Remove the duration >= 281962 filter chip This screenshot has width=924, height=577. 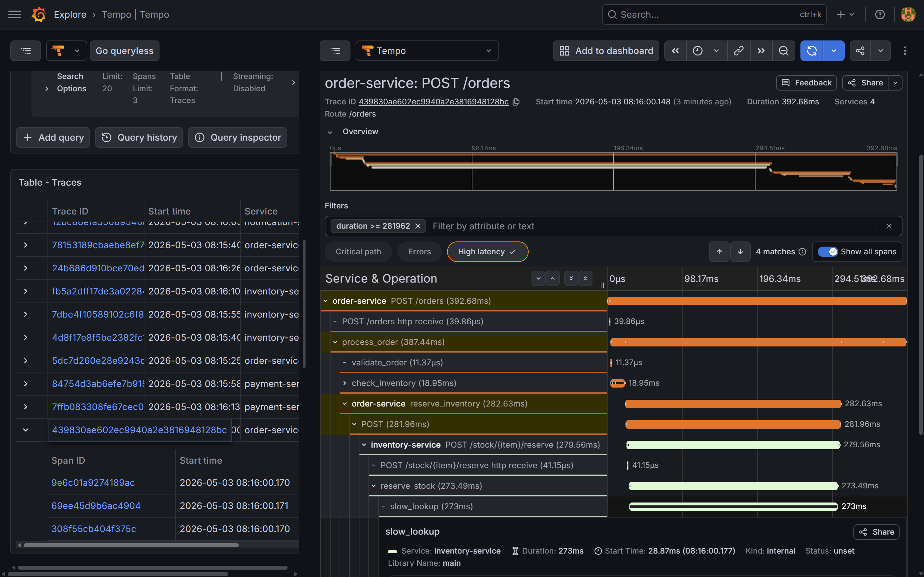(418, 226)
